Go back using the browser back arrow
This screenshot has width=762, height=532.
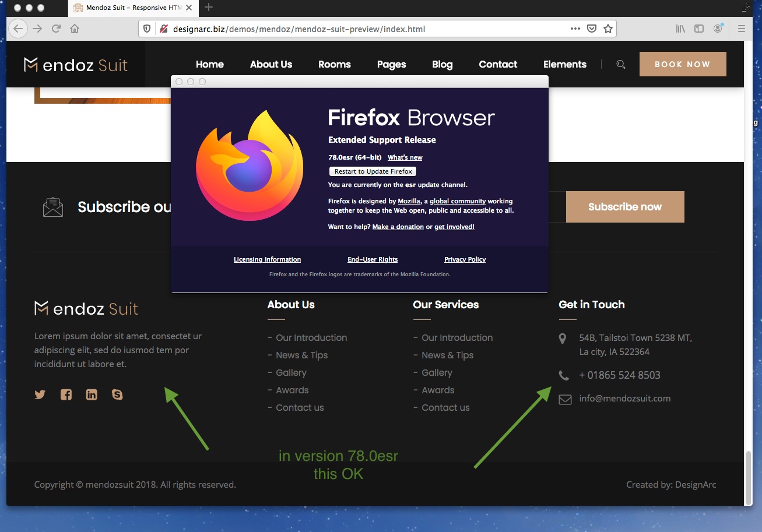pos(18,29)
